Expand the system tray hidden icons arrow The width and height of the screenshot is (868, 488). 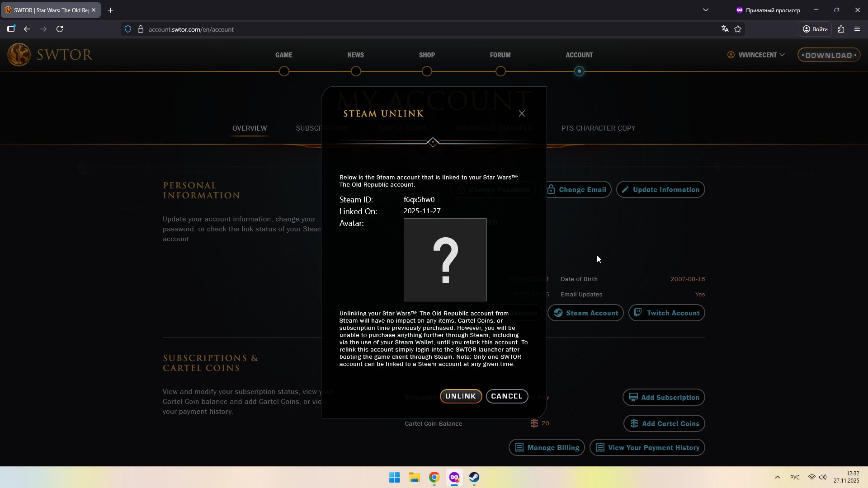coord(777,477)
